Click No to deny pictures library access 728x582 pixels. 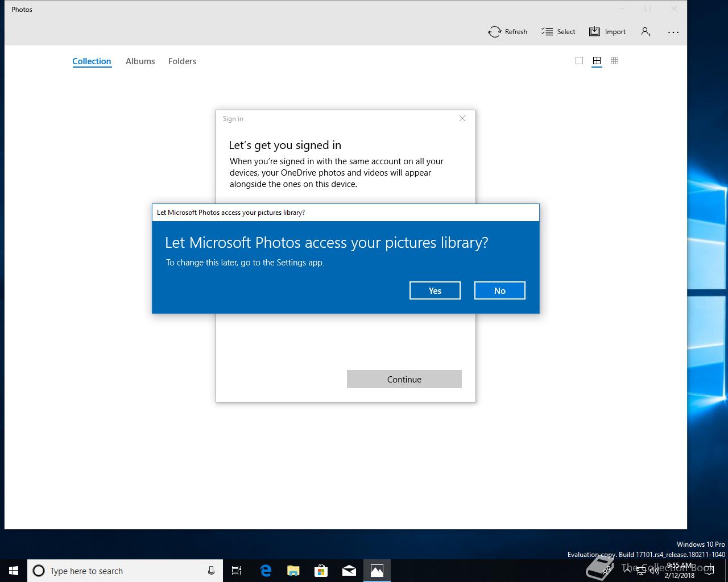coord(500,290)
